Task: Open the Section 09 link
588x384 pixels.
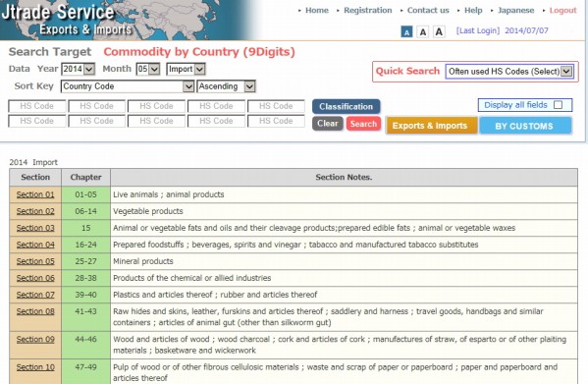Action: click(35, 340)
